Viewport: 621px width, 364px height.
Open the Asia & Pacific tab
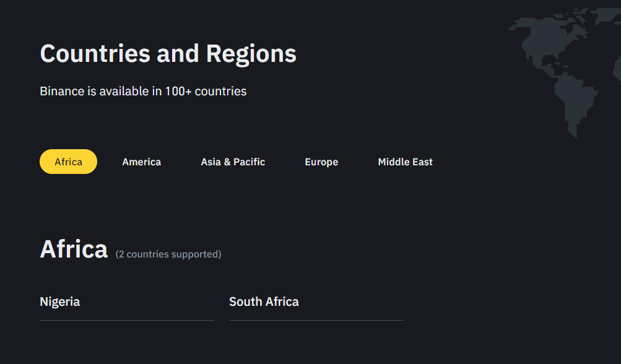coord(233,162)
